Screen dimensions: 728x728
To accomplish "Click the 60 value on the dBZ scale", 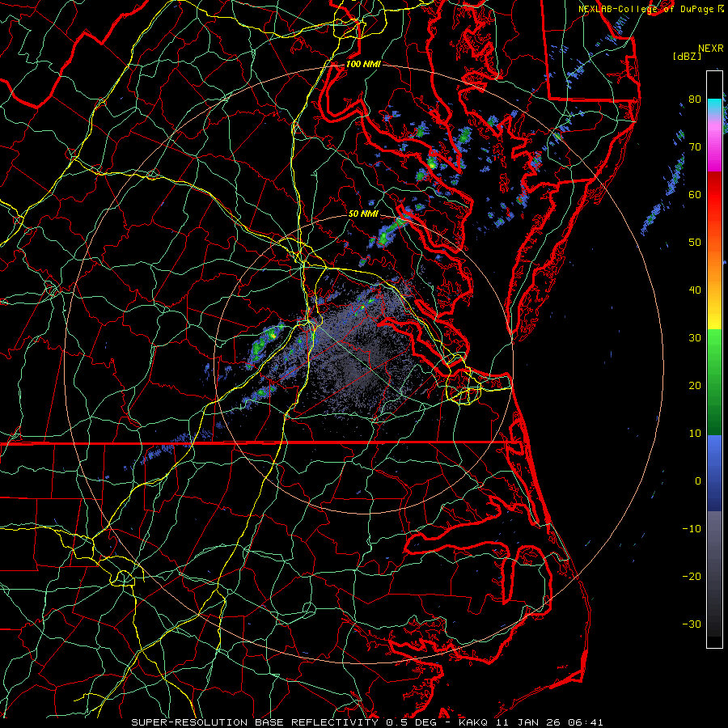I will tap(695, 194).
